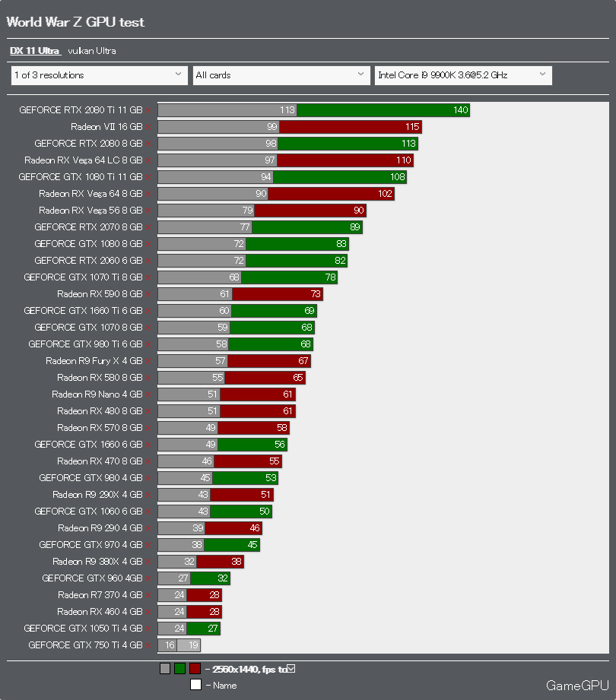This screenshot has width=616, height=700.
Task: Select the vulkan Ultra tab
Action: tap(92, 51)
